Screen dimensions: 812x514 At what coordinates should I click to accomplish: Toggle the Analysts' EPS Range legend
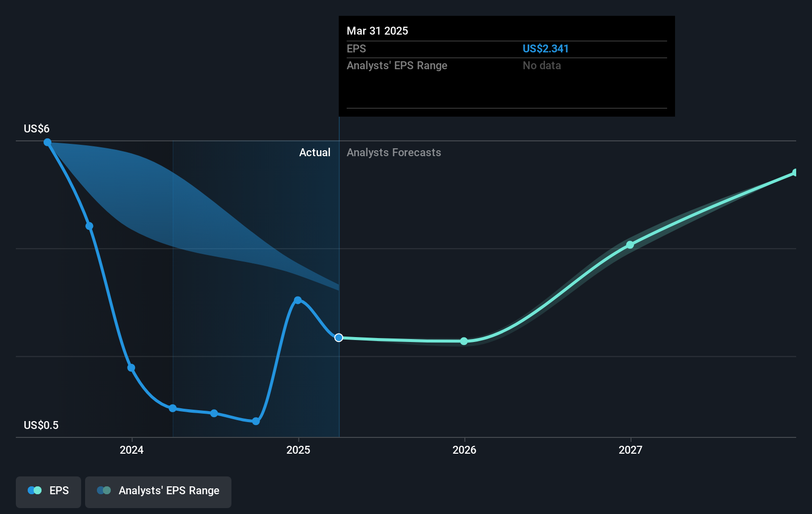(x=158, y=492)
